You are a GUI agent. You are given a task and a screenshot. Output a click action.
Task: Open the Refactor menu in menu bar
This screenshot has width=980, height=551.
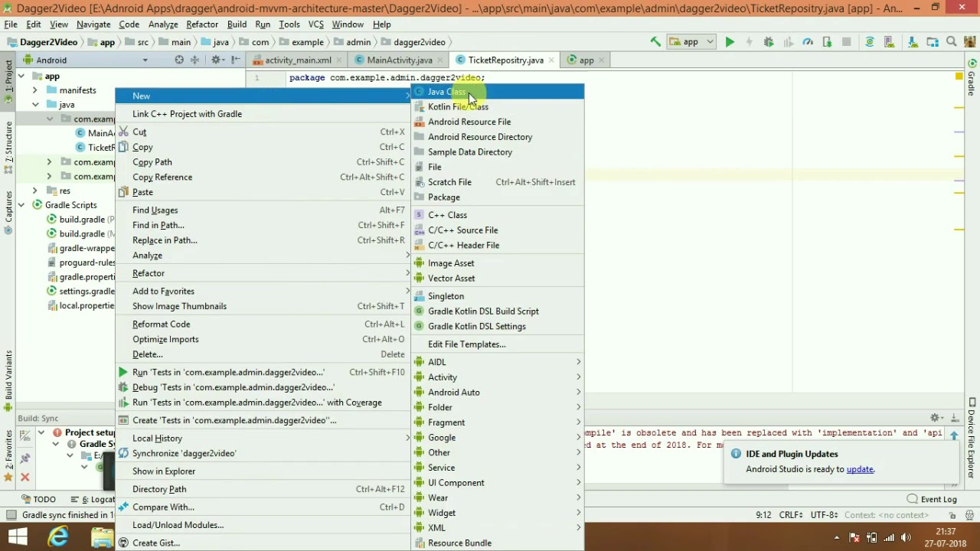202,24
